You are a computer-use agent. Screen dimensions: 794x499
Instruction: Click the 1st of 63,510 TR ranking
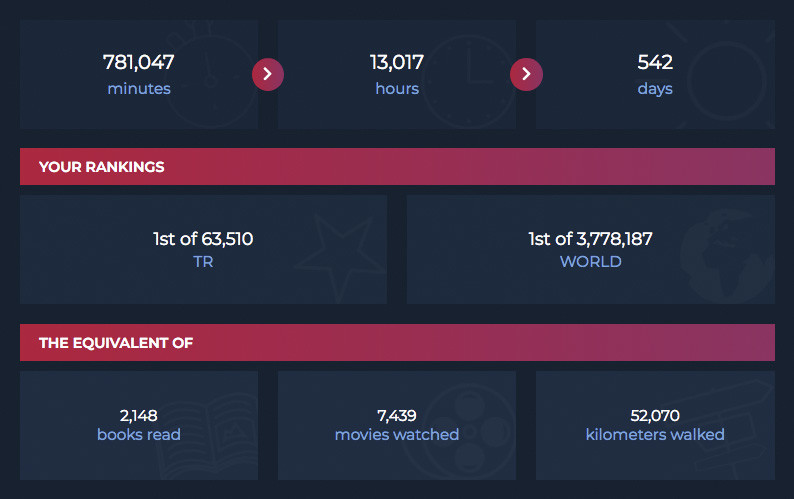203,250
